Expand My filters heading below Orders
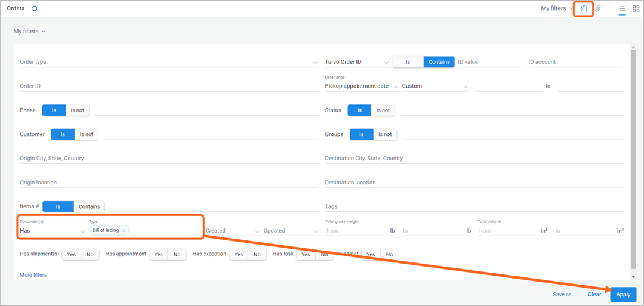Screen dimensions: 644x306 tap(29, 31)
